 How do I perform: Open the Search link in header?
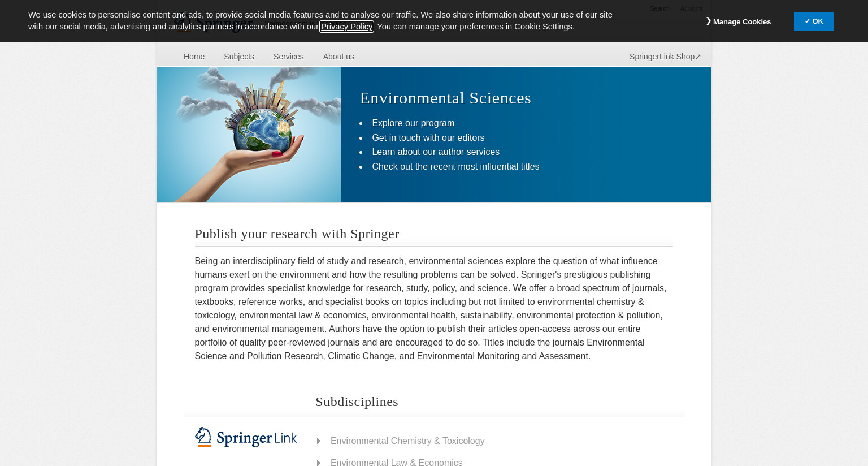pyautogui.click(x=659, y=8)
